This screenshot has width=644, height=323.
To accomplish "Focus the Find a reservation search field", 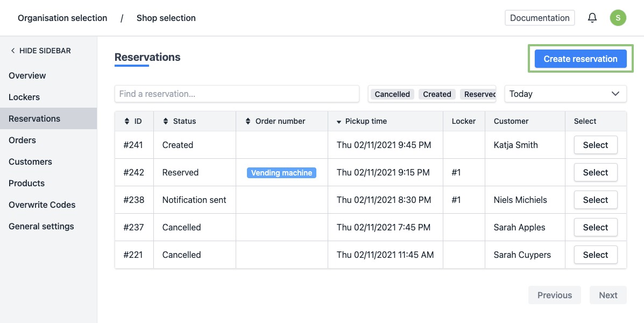I will (237, 94).
